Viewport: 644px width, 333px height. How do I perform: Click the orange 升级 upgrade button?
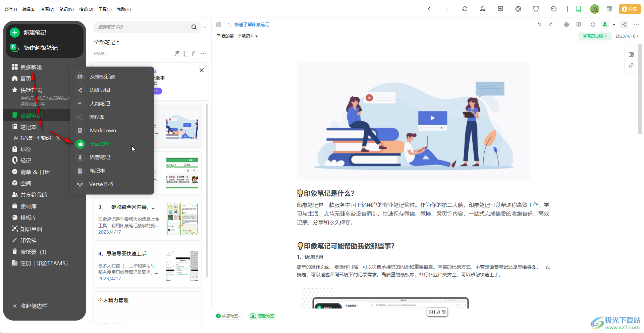[630, 9]
